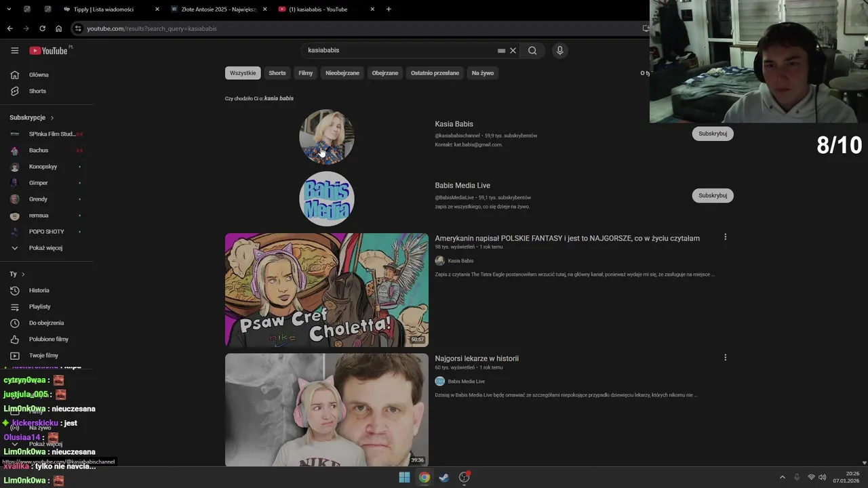868x488 pixels.
Task: Click Babis Media channel logo avatar
Action: [327, 199]
